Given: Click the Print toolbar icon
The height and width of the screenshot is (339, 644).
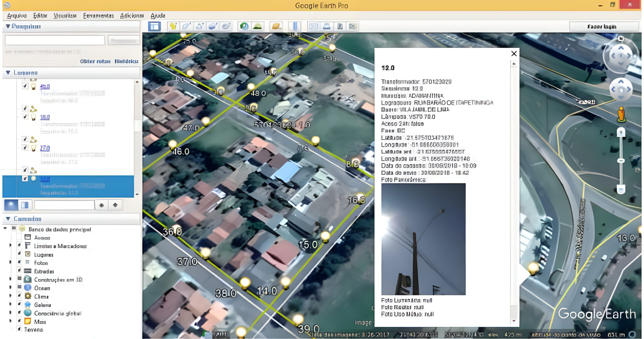Looking at the screenshot, I should pyautogui.click(x=327, y=26).
